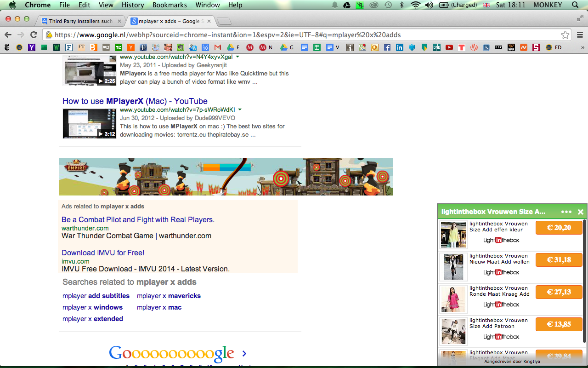The image size is (588, 368).
Task: Select the mplayer x adds Google tab
Action: [170, 21]
